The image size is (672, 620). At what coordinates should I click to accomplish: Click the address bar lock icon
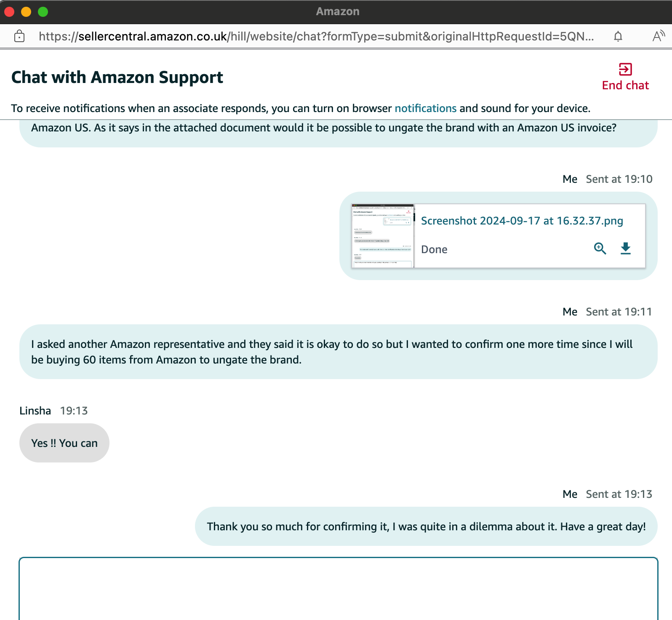click(19, 36)
